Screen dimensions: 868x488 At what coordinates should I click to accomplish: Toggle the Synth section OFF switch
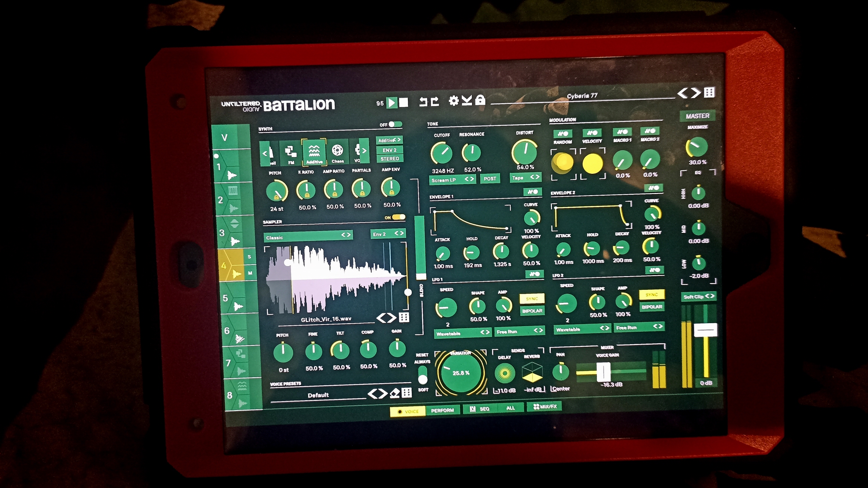[395, 125]
